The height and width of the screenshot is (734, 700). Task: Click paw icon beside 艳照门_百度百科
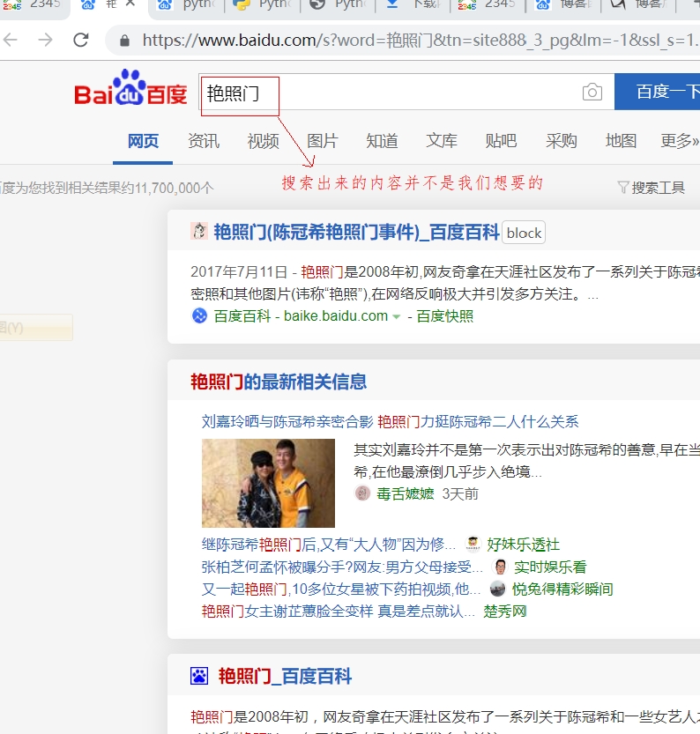click(x=199, y=676)
